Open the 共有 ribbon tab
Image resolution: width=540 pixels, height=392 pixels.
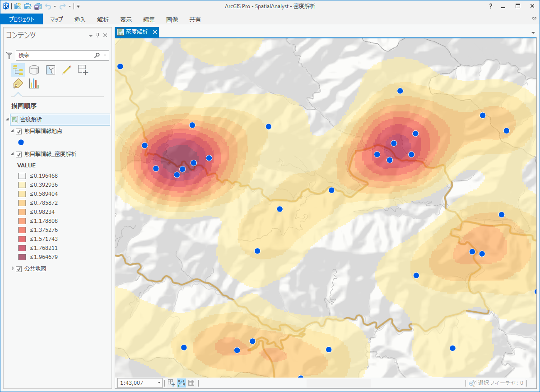[x=195, y=19]
